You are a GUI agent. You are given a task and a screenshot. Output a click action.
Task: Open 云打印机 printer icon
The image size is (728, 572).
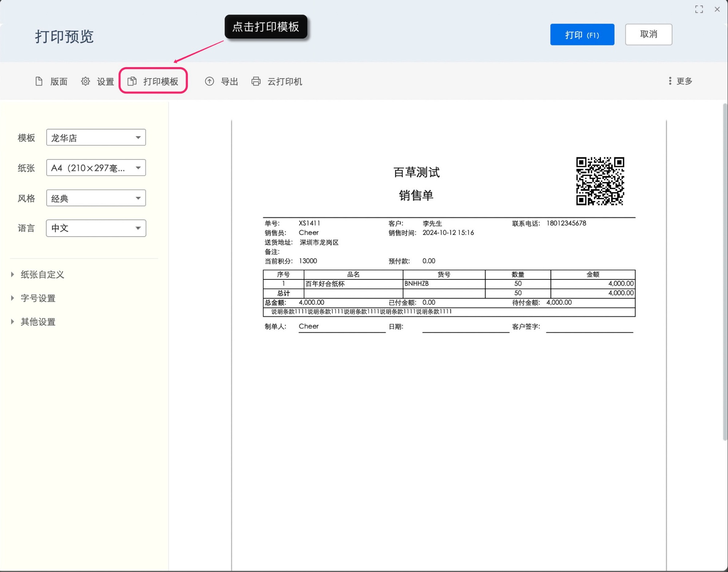click(x=256, y=81)
